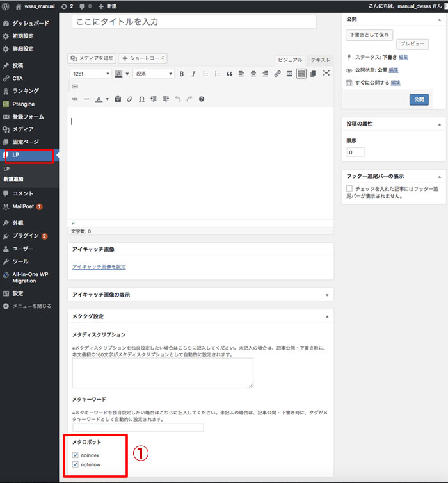
Task: Open the プラグイン menu in sidebar
Action: coord(26,236)
